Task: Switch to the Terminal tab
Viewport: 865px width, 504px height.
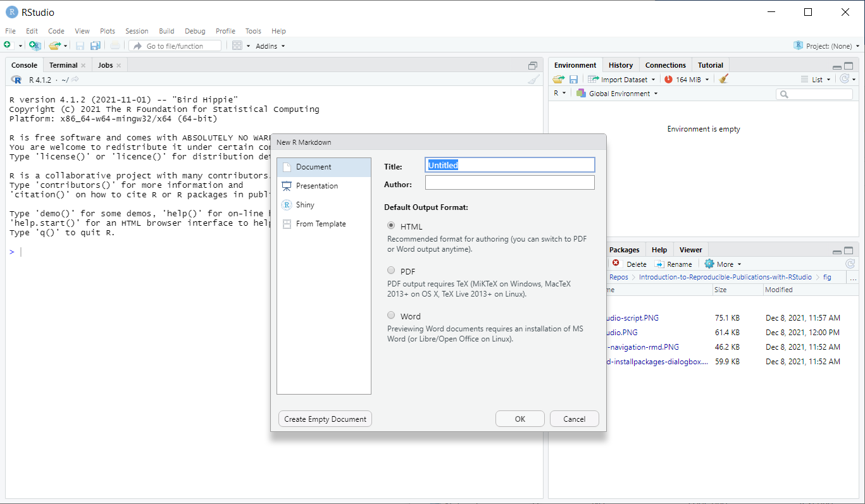Action: pos(63,65)
